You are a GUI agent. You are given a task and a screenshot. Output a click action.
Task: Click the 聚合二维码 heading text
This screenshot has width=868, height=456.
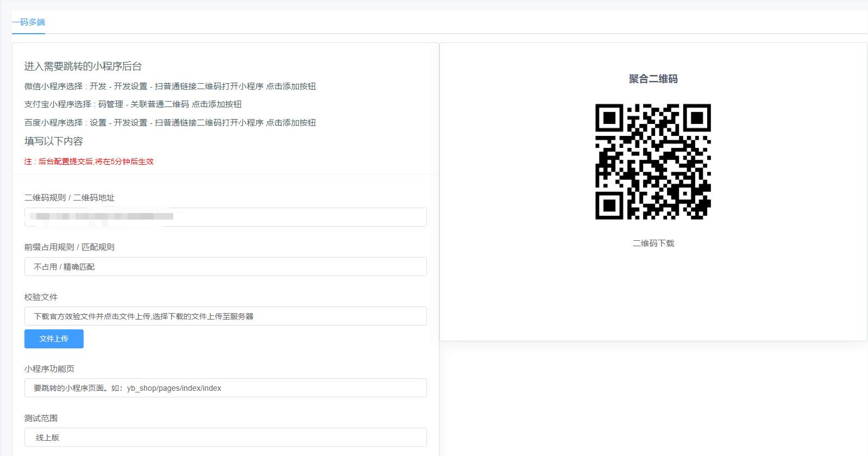(653, 79)
